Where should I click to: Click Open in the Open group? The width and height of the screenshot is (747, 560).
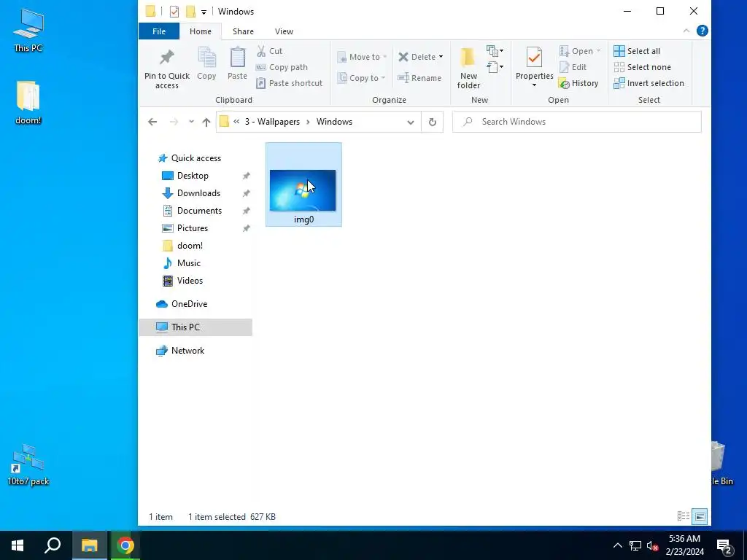coord(580,51)
